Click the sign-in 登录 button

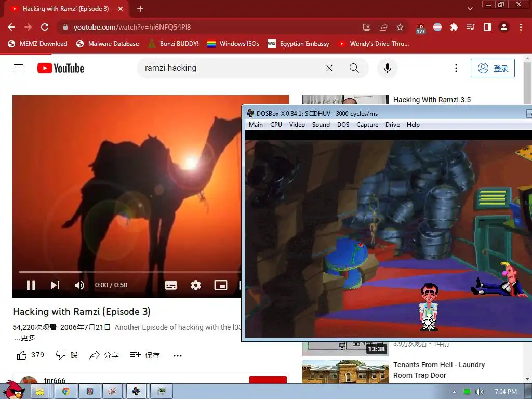(x=493, y=68)
